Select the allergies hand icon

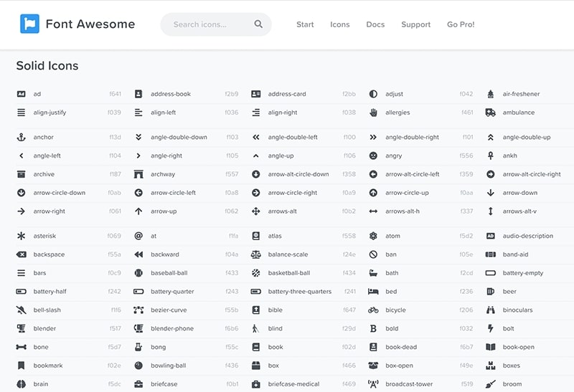coord(373,113)
